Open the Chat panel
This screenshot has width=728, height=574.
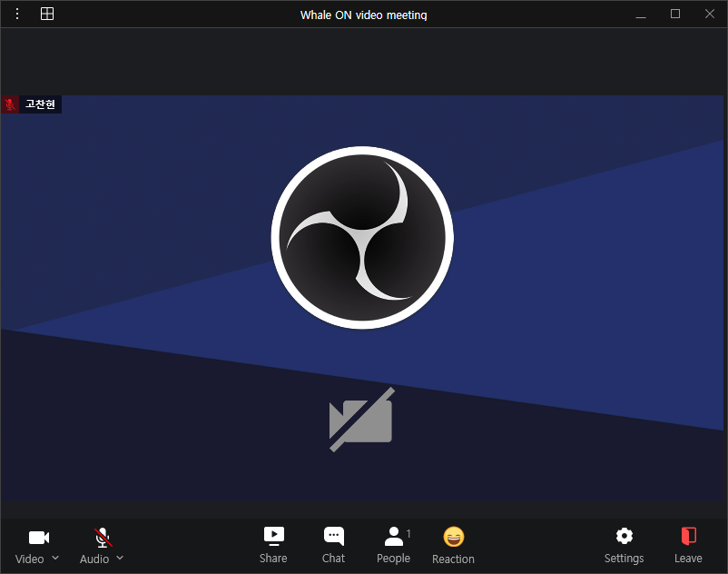[334, 545]
